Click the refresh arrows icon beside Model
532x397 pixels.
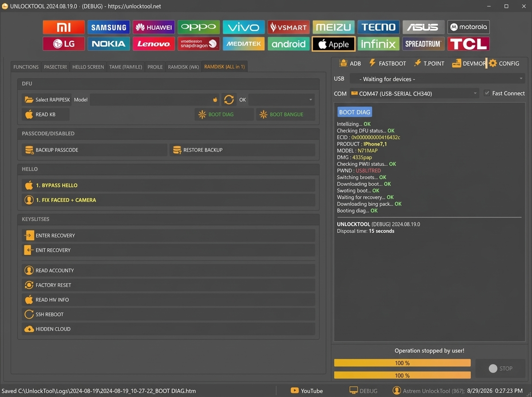pos(229,100)
